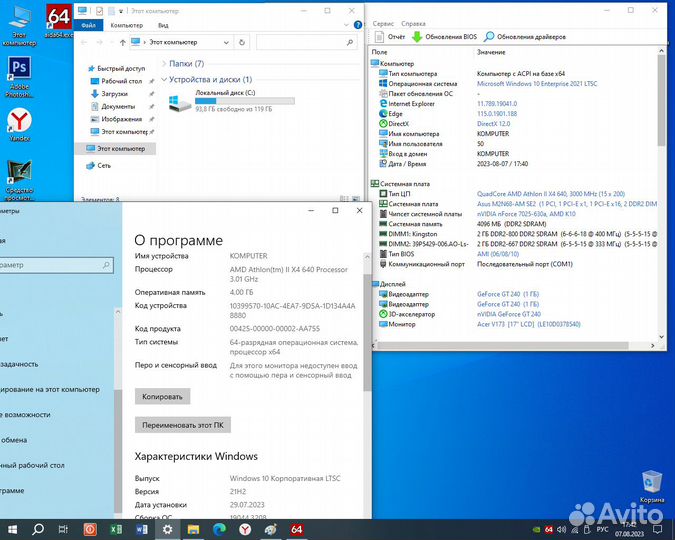Switch to AIDA64 in the taskbar
This screenshot has height=540, width=675.
[x=297, y=529]
